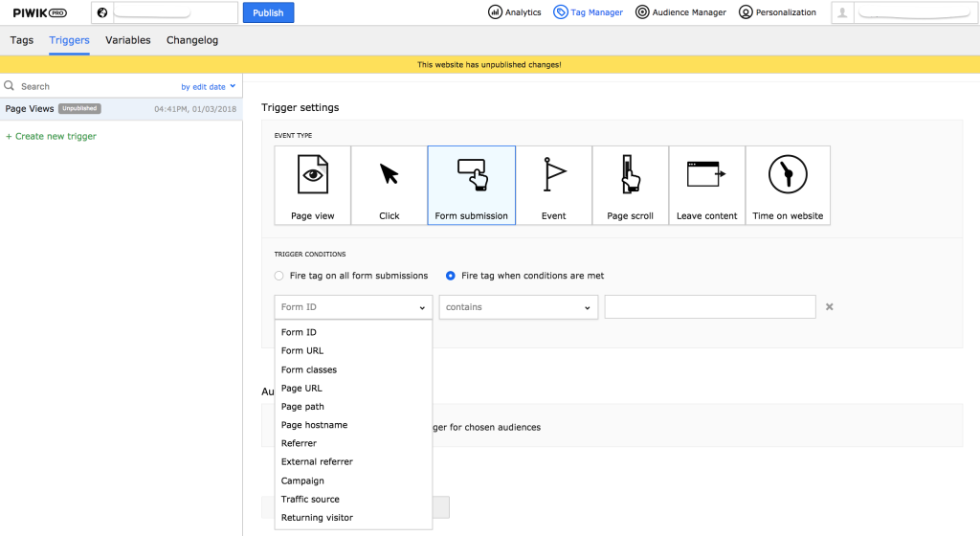Click the Unpublished badge on Page Views

[80, 109]
